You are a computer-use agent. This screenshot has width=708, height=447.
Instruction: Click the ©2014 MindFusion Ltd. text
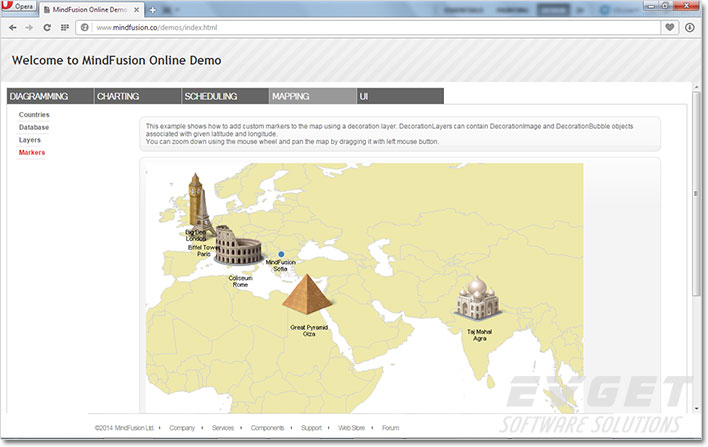pos(124,428)
